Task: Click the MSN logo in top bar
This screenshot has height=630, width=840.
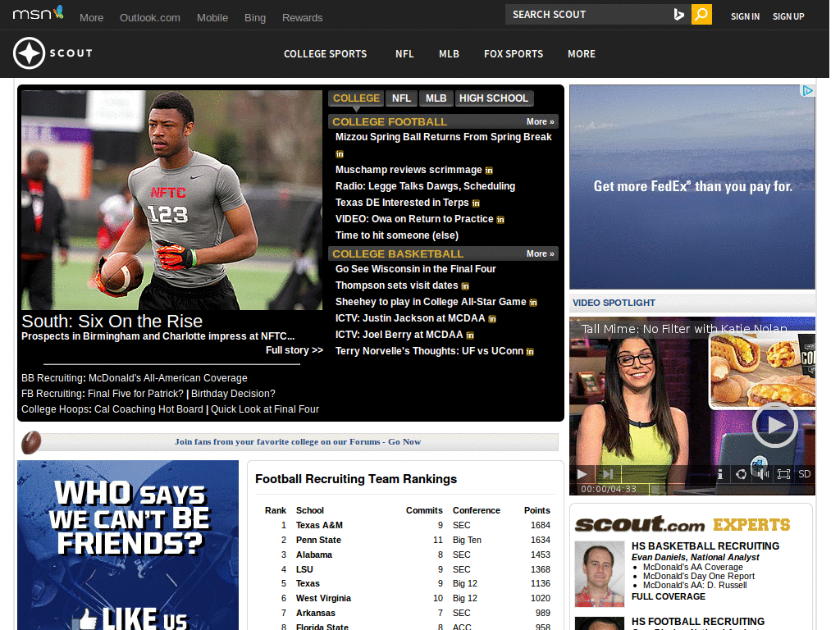Action: point(38,13)
